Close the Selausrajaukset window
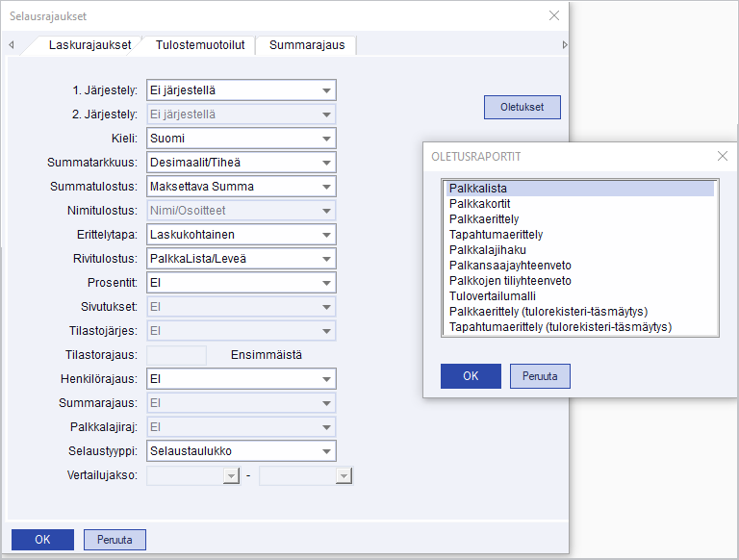 pos(553,15)
